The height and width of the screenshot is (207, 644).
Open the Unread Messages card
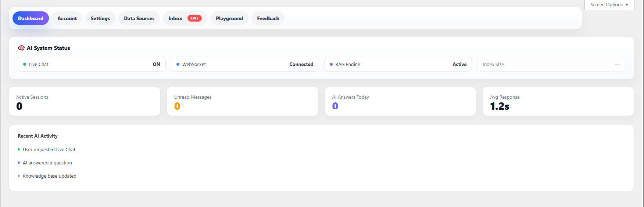pos(243,101)
